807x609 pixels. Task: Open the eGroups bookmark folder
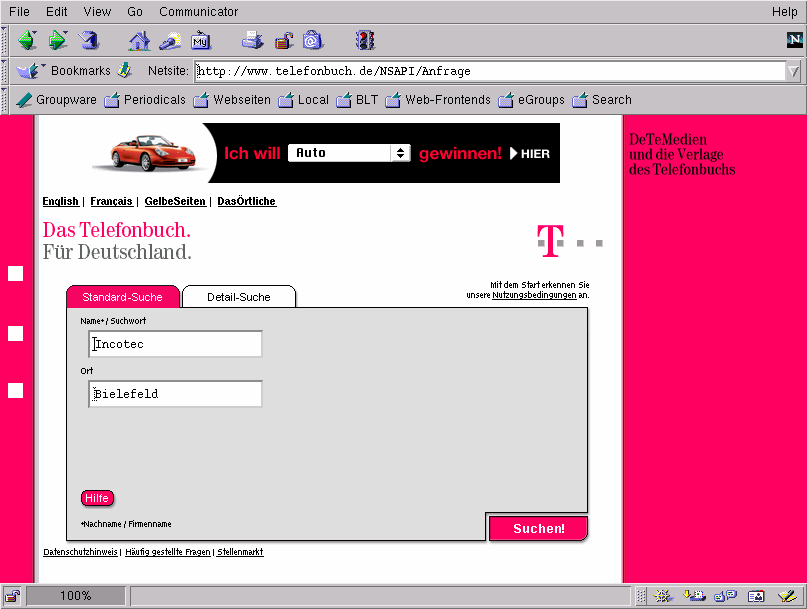pos(531,100)
